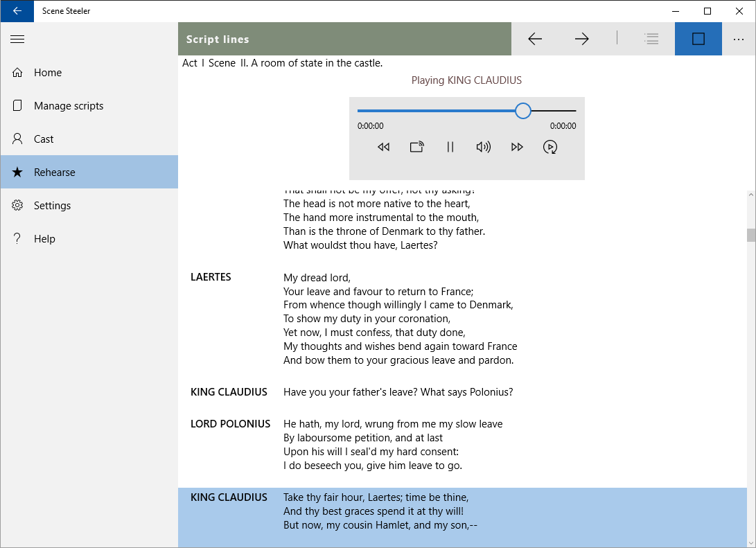This screenshot has width=756, height=548.
Task: Select line 'Have you your father's leave?'
Action: [x=398, y=392]
